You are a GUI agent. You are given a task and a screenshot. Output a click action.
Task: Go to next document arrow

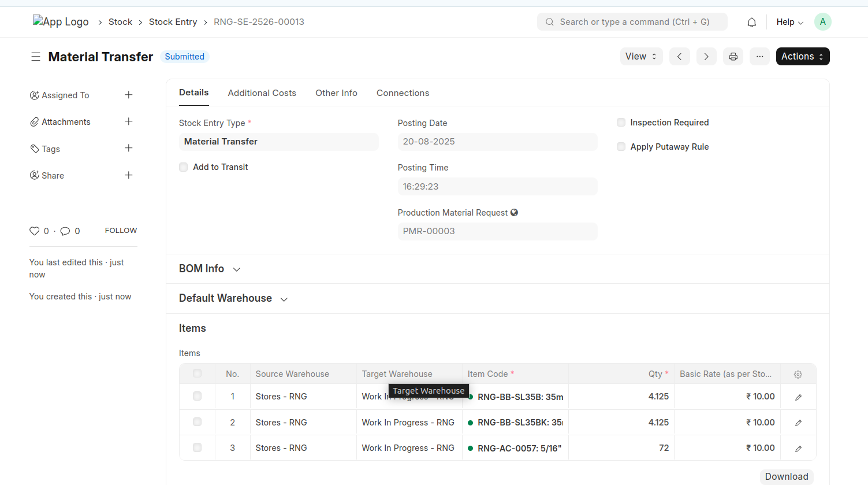tap(706, 57)
